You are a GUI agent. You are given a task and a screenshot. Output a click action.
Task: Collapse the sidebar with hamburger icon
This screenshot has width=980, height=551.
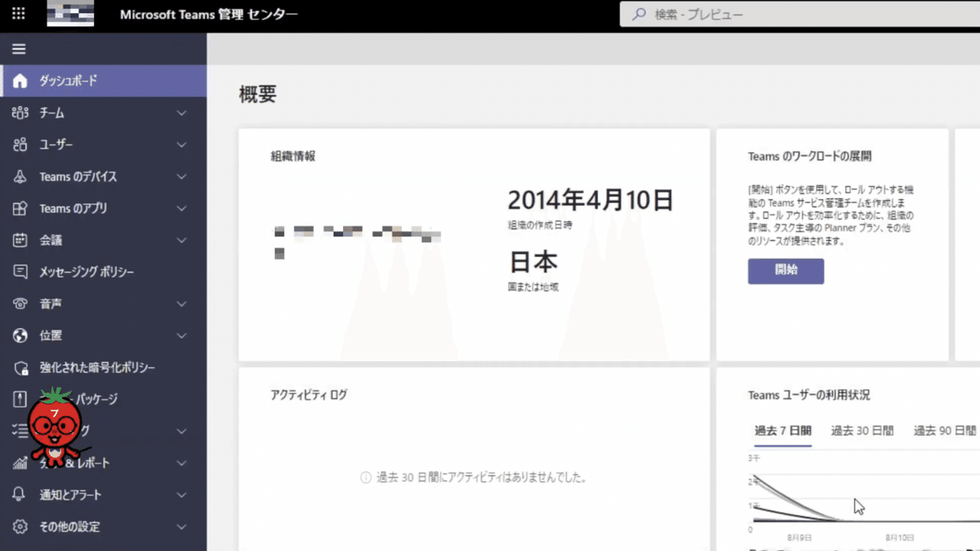(19, 49)
